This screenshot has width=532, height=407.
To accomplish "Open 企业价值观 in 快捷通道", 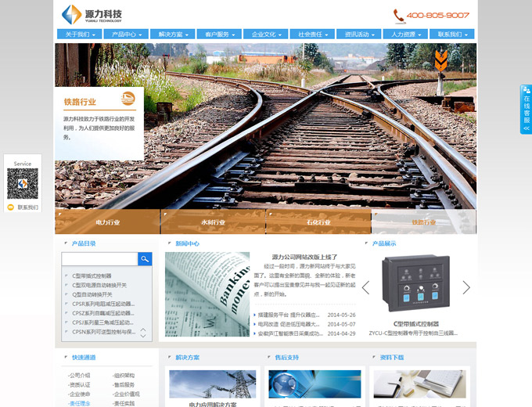I will (x=126, y=394).
